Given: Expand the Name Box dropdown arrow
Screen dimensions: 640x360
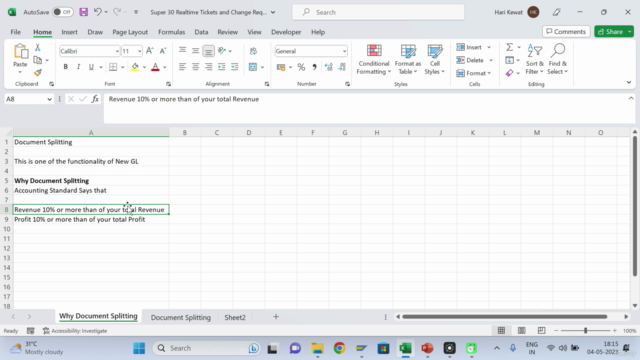Looking at the screenshot, I should [x=49, y=99].
